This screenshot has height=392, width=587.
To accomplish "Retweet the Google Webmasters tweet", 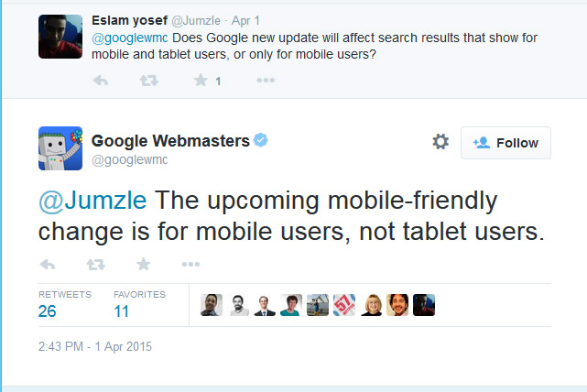I will tap(95, 265).
